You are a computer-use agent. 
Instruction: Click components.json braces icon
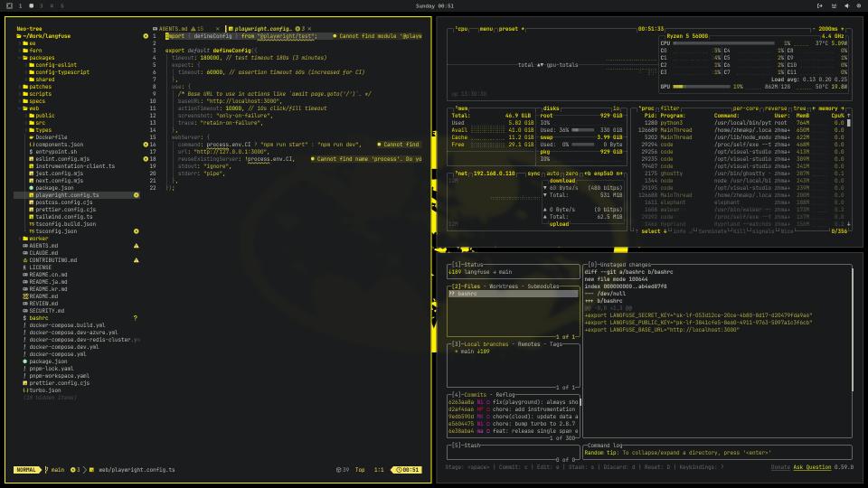(32, 145)
